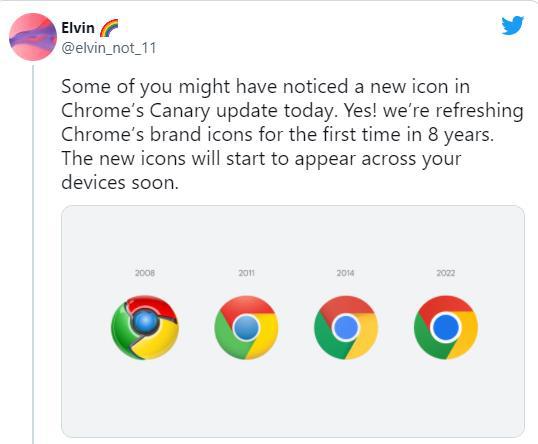This screenshot has height=444, width=538.
Task: Click the 2014 Chrome logo
Action: click(x=346, y=327)
